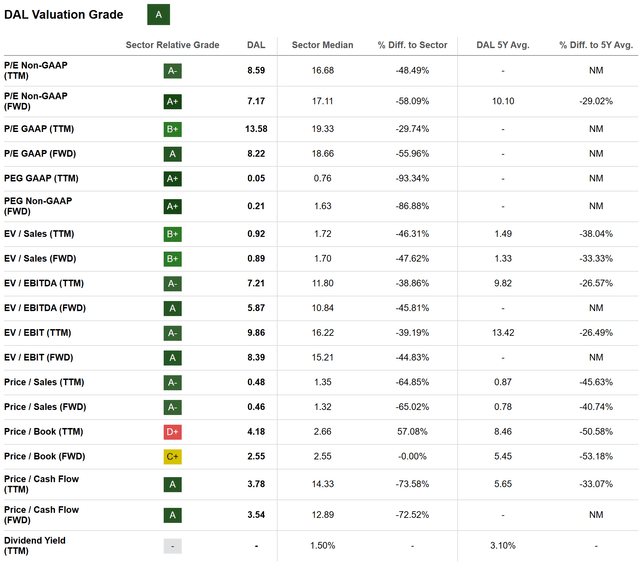Click the 3.10% five-year dividend yield
Screen dimensions: 640x565
pyautogui.click(x=503, y=546)
